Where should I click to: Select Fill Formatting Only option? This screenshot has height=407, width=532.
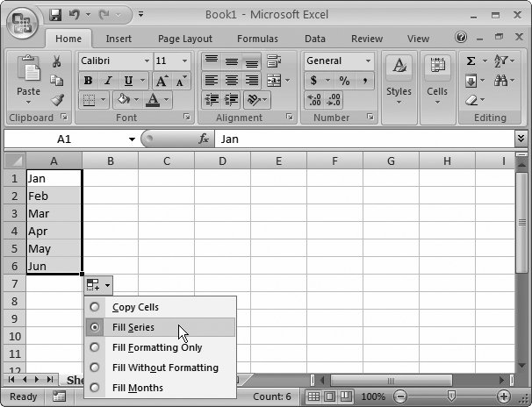click(95, 347)
